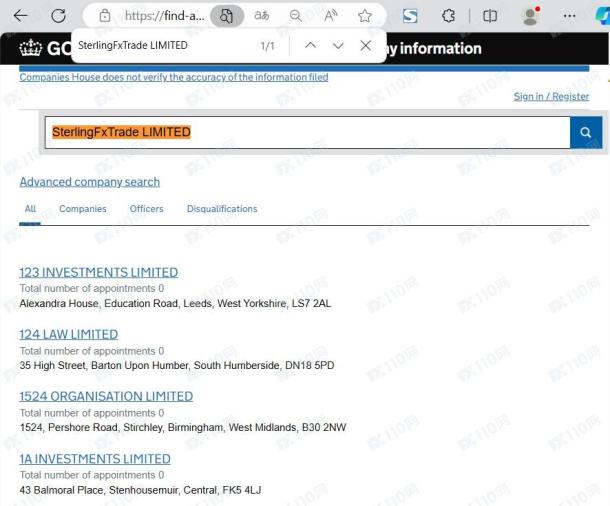Screen dimensions: 610x506
Task: Open the browser profile avatar
Action: pyautogui.click(x=531, y=16)
